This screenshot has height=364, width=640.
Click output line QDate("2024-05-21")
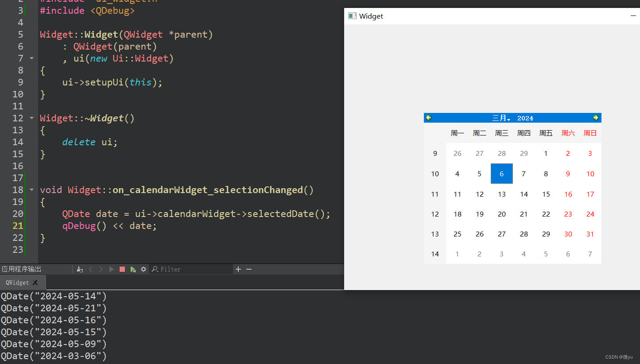54,308
